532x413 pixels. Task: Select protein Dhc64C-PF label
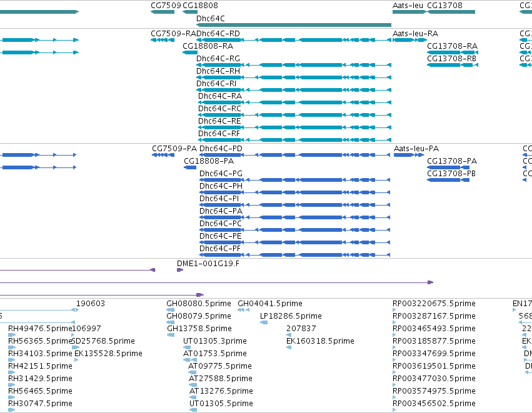(x=220, y=249)
